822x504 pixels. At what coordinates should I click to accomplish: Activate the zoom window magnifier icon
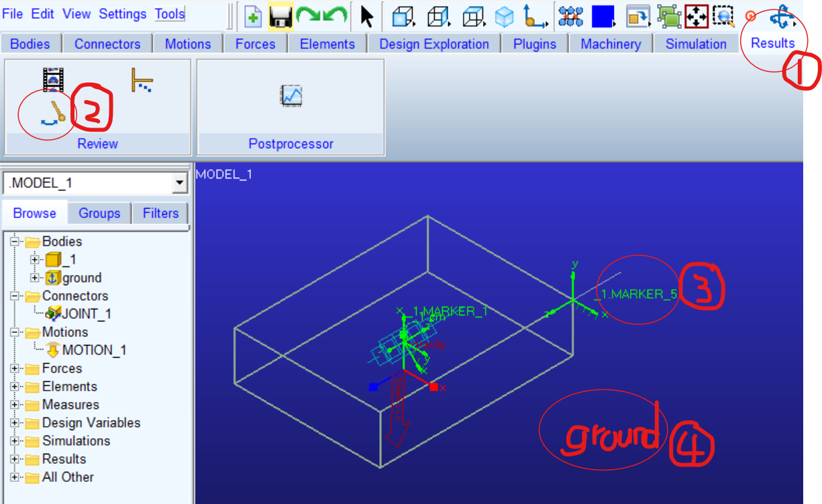(x=724, y=16)
